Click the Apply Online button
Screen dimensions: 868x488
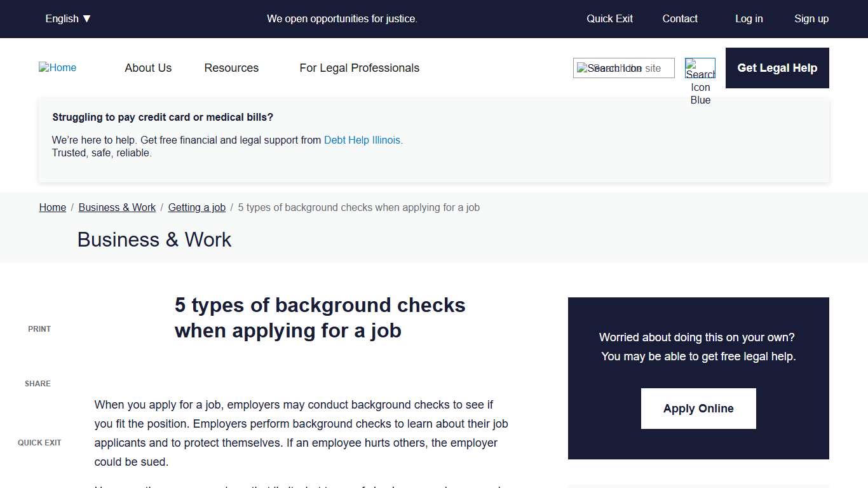pyautogui.click(x=698, y=408)
